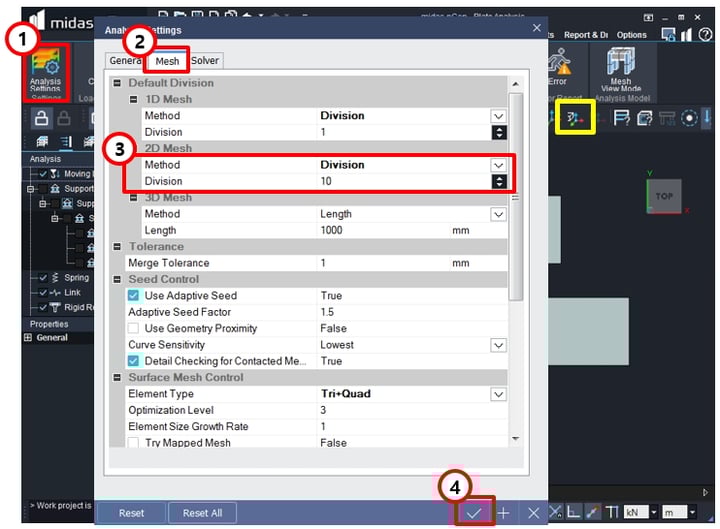The height and width of the screenshot is (529, 720).
Task: Click the locked padlock icon
Action: (42, 118)
